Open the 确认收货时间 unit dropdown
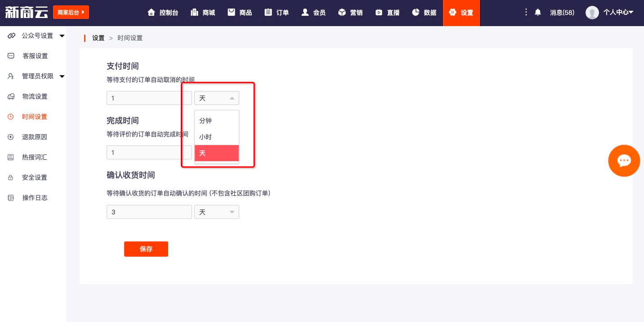Image resolution: width=644 pixels, height=322 pixels. coord(217,212)
